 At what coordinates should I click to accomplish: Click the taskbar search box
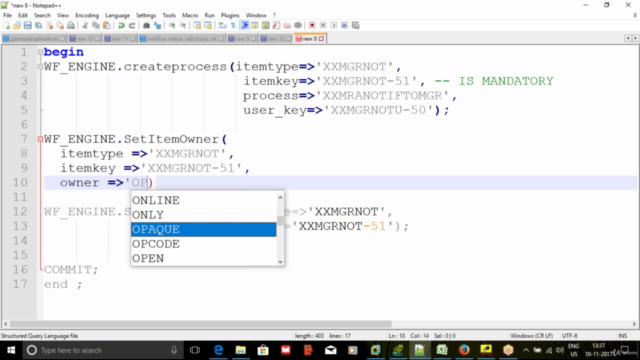click(102, 350)
